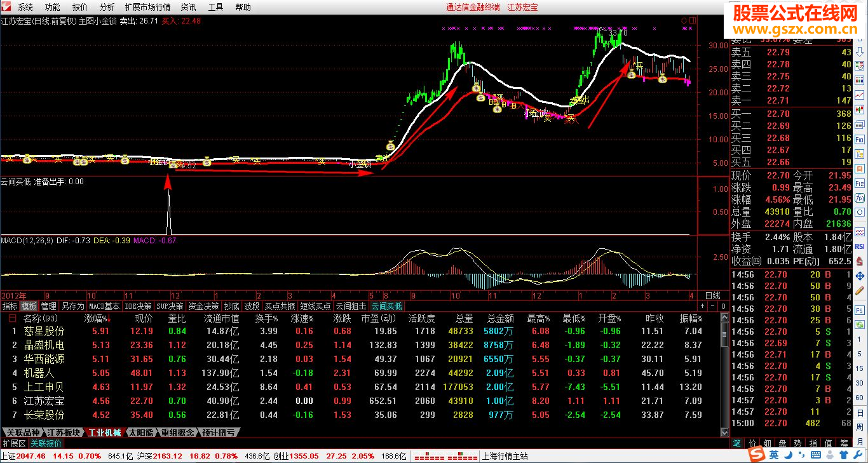This screenshot has width=868, height=463.
Task: Select the 60-minute period
Action: click(x=860, y=398)
